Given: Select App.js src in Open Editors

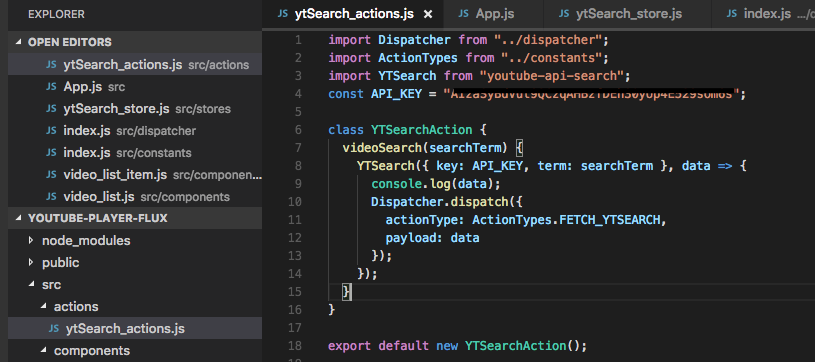Looking at the screenshot, I should pyautogui.click(x=135, y=87).
